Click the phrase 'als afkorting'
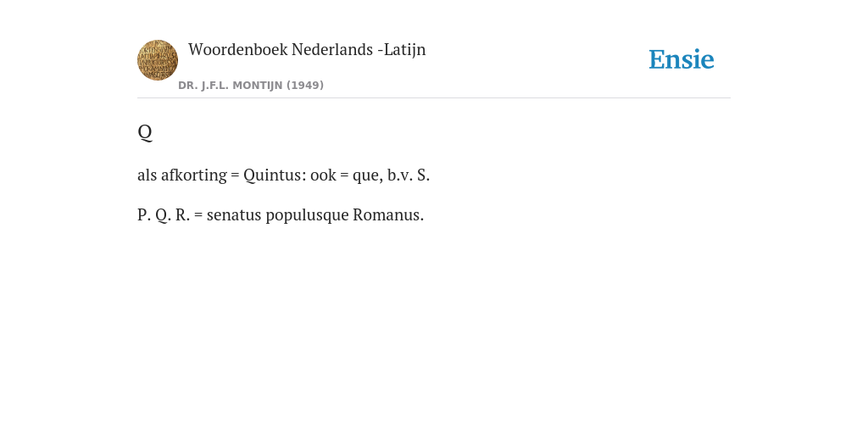This screenshot has height=434, width=868. (182, 175)
